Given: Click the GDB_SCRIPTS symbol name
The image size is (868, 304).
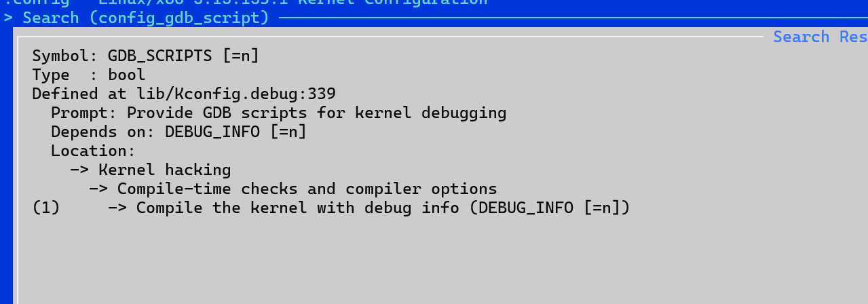Looking at the screenshot, I should coord(160,56).
